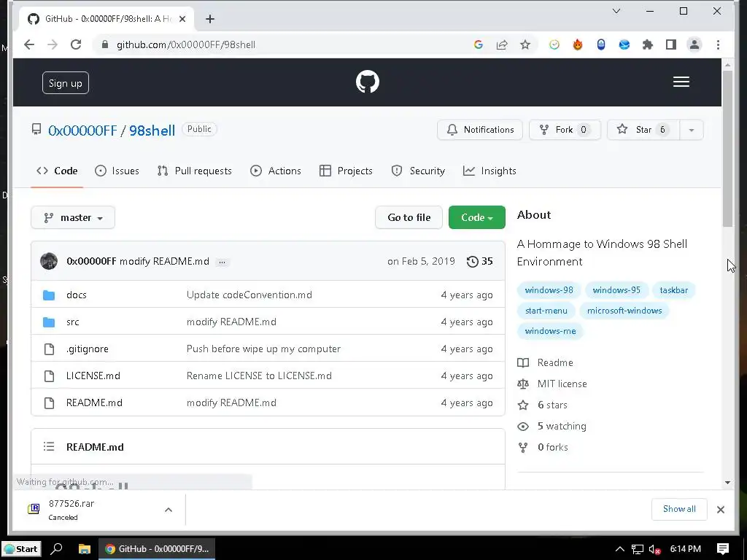Click the GitHub Octocat logo
This screenshot has height=560, width=747.
point(368,82)
